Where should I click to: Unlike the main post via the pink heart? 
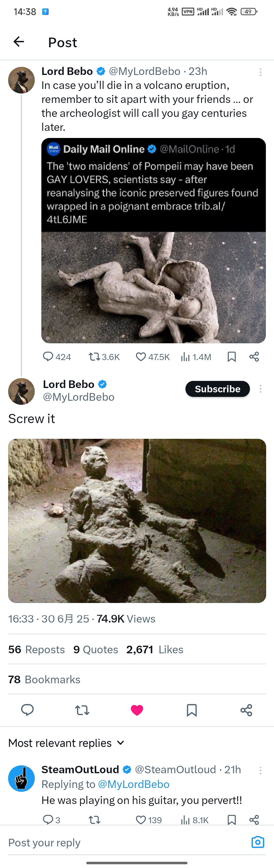coord(137,710)
